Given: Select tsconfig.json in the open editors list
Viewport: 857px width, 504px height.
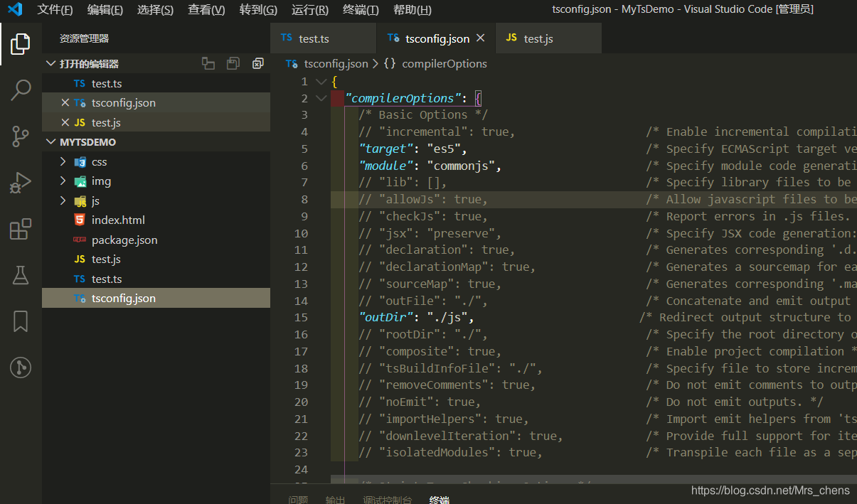Looking at the screenshot, I should pos(156,103).
